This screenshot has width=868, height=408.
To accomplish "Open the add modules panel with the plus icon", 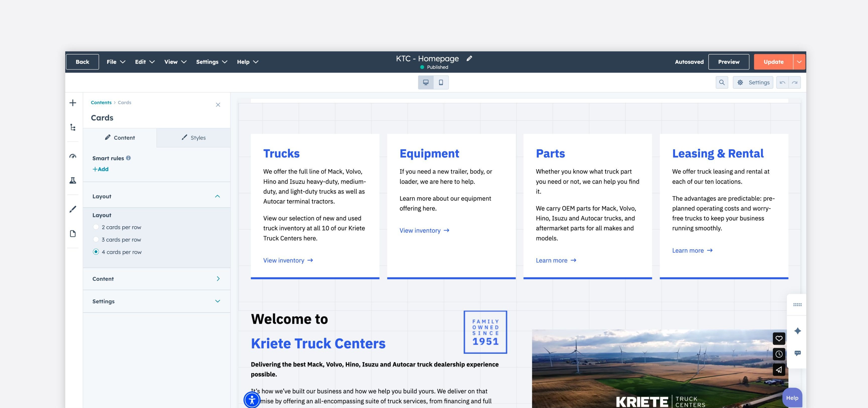I will click(73, 103).
